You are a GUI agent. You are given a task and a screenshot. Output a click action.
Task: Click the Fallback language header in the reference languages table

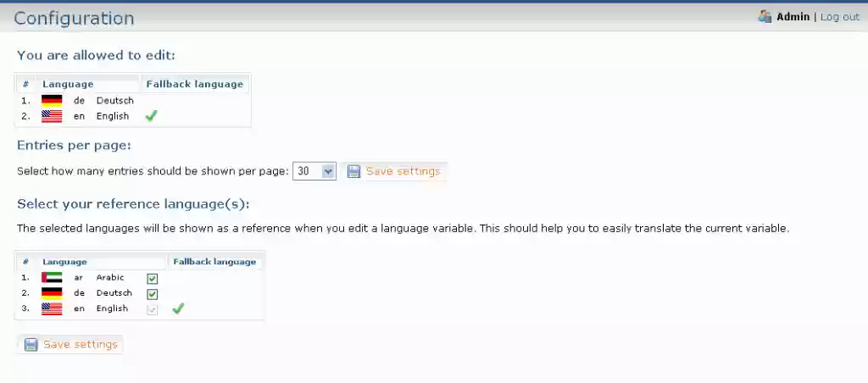tap(214, 262)
